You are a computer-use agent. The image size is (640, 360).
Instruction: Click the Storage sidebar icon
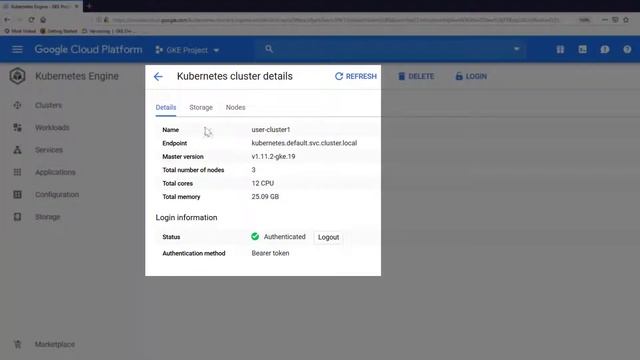[17, 217]
